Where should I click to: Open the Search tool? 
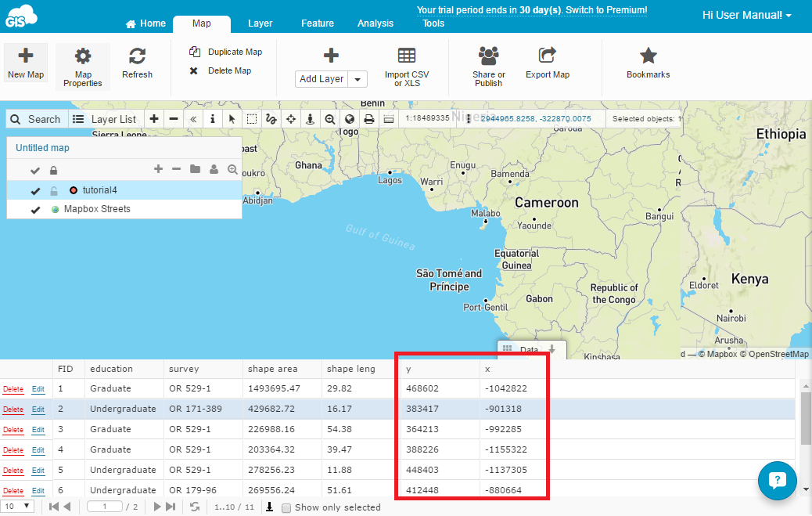pyautogui.click(x=36, y=119)
